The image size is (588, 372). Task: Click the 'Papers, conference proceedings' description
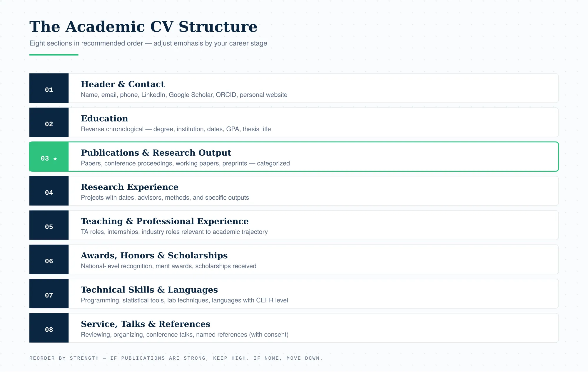pos(185,163)
